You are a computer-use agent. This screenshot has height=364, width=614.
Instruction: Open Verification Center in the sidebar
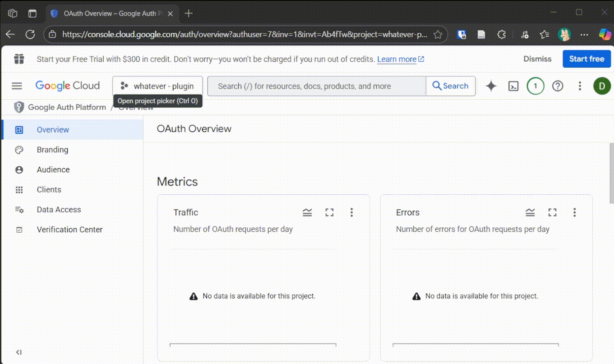[x=72, y=230]
